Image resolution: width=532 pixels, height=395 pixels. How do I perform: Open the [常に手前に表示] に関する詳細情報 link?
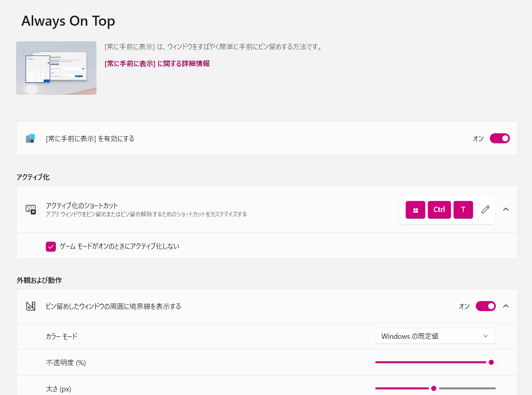(157, 63)
